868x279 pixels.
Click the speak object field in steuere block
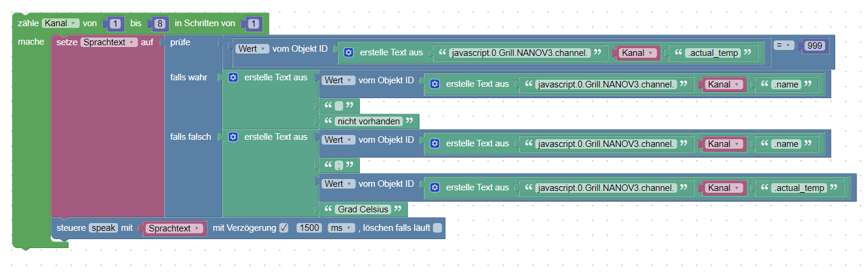[x=104, y=228]
